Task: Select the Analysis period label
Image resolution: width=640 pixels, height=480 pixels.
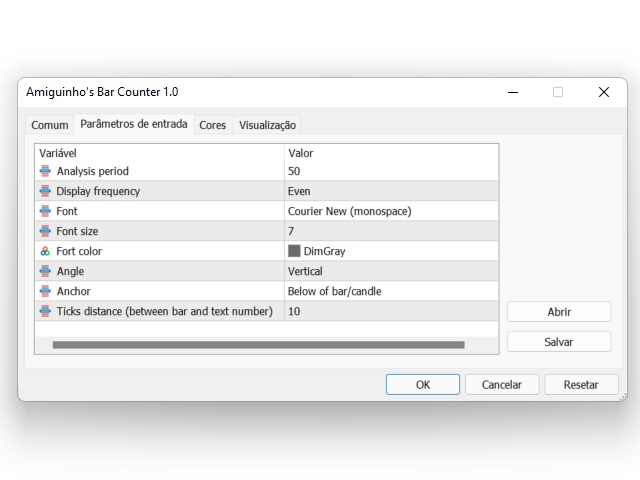Action: tap(93, 171)
